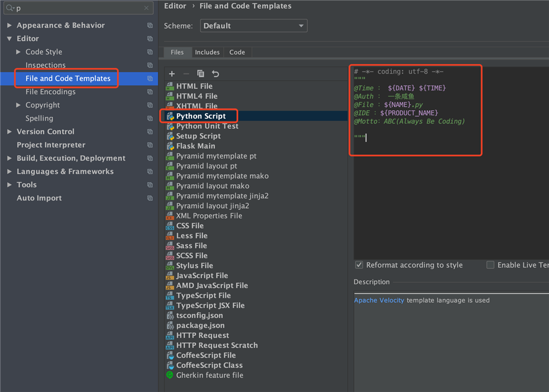Select the package.json template

tap(201, 326)
